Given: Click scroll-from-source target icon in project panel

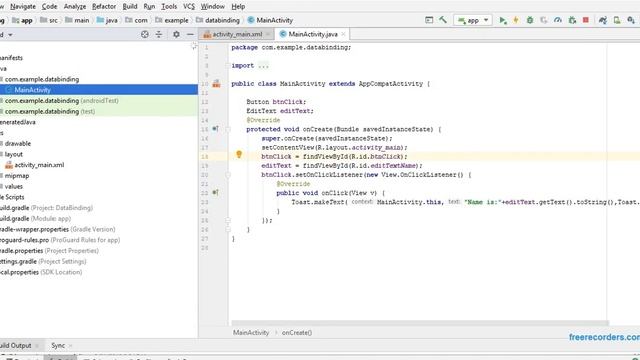Looking at the screenshot, I should 144,35.
